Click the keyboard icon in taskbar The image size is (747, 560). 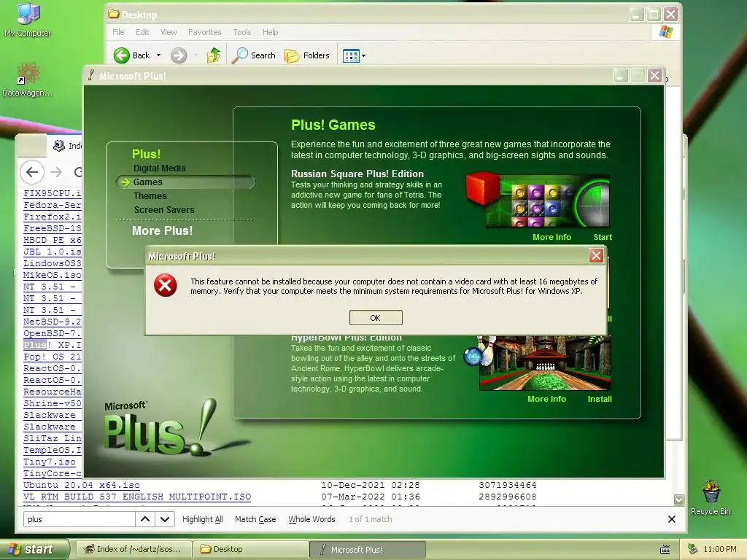pyautogui.click(x=665, y=550)
